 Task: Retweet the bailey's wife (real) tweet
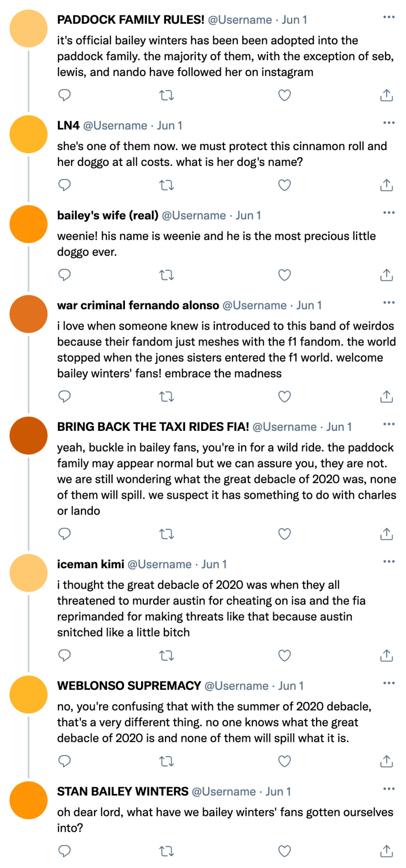(x=167, y=275)
